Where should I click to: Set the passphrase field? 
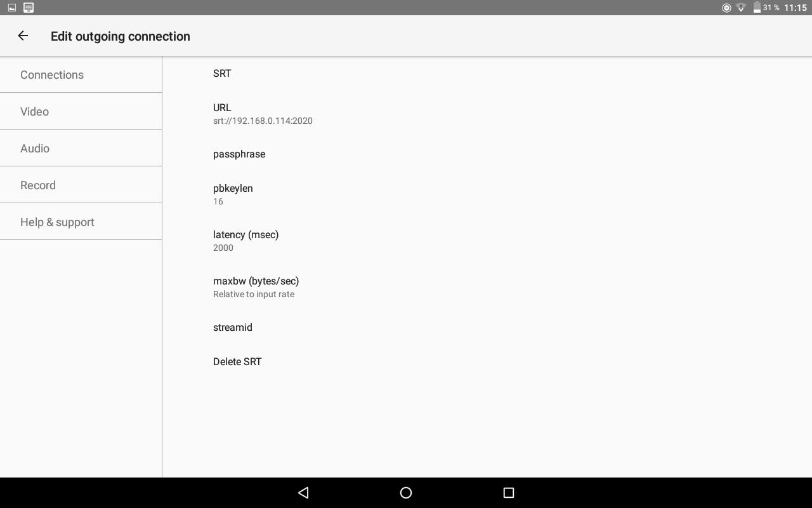click(x=487, y=154)
